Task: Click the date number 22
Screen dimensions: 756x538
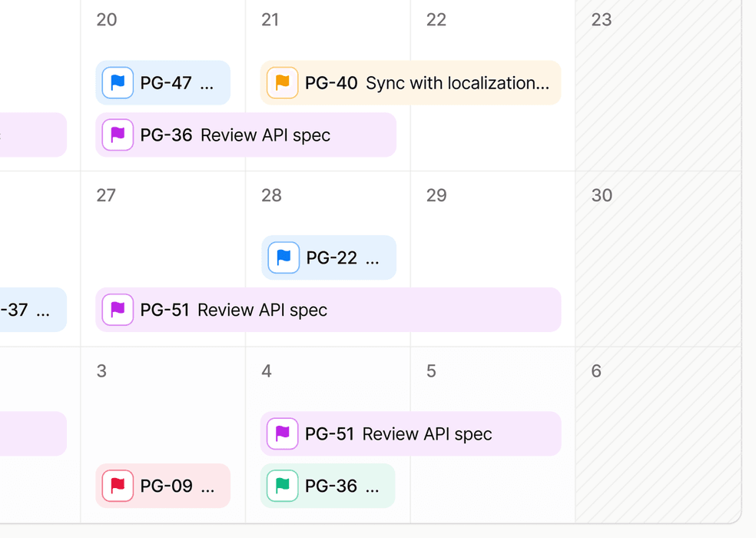Action: (x=436, y=20)
